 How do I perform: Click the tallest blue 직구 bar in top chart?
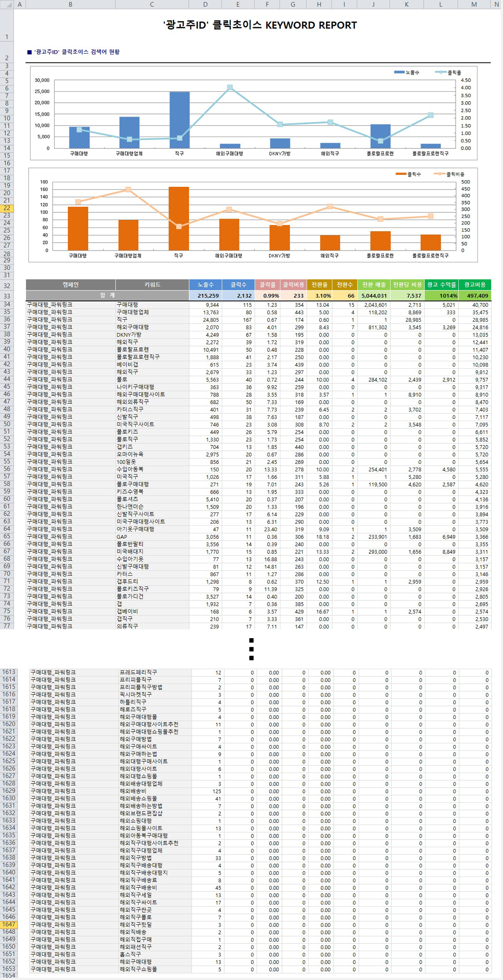[x=179, y=120]
